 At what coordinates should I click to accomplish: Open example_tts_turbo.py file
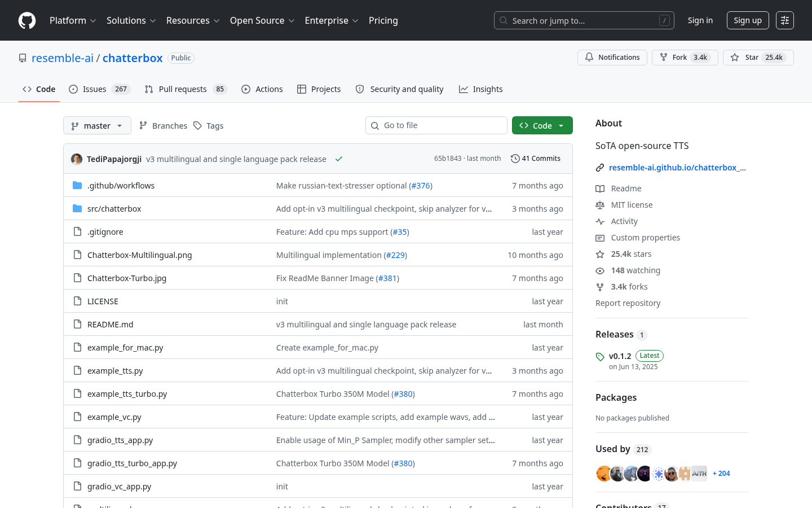[x=127, y=393]
